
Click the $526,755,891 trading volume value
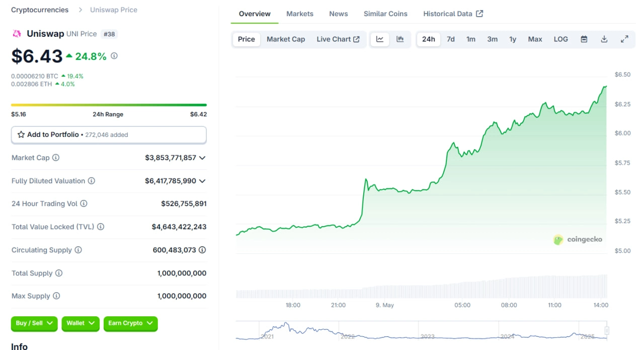184,203
